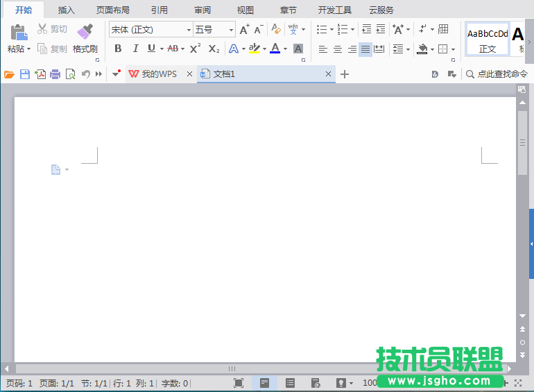Apply character shading gray A icon
534x392 pixels.
coord(298,49)
